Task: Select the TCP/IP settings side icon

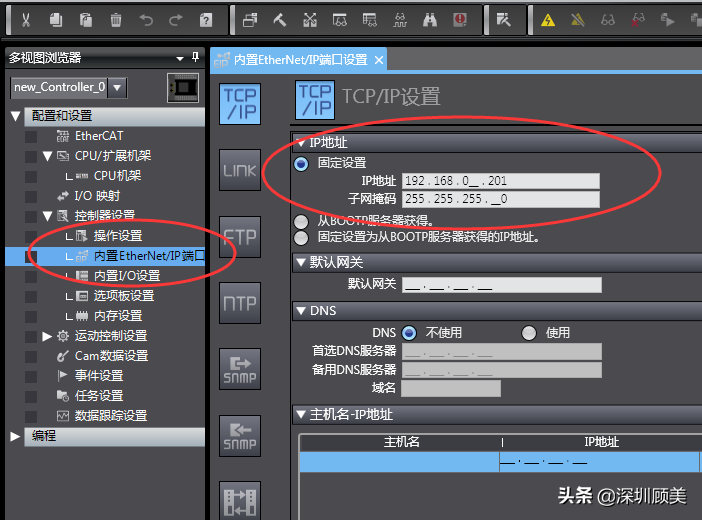Action: 240,104
